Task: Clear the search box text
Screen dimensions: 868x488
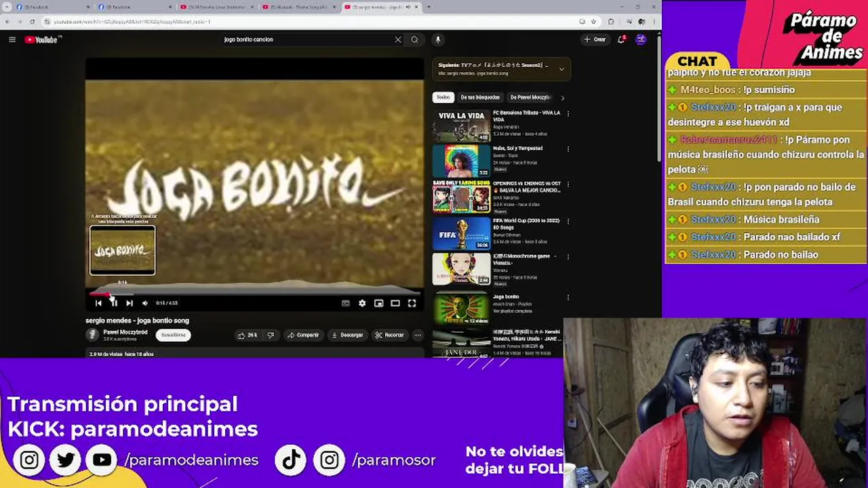Action: click(x=398, y=39)
